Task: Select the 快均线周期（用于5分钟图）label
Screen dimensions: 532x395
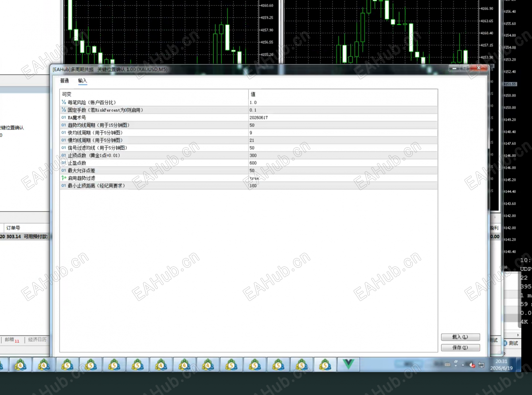Action: (95, 133)
